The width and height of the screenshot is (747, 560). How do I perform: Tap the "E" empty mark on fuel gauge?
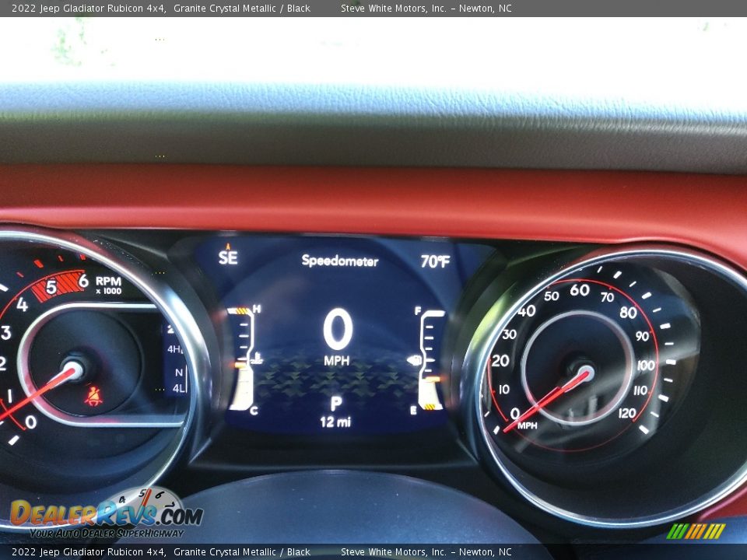coord(413,411)
